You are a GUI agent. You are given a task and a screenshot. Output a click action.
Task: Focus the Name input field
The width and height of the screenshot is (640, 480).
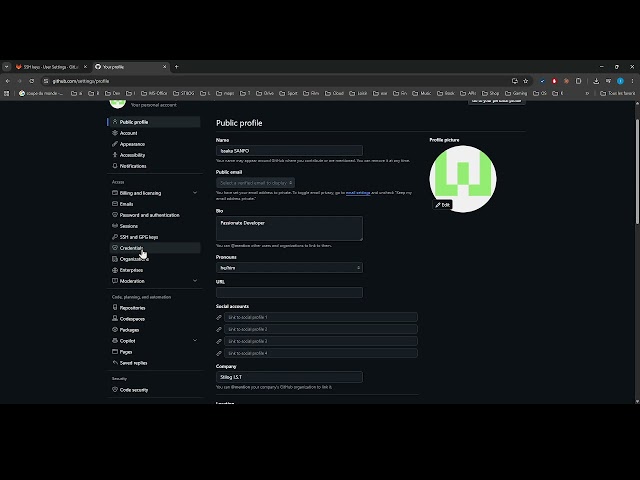pyautogui.click(x=289, y=151)
